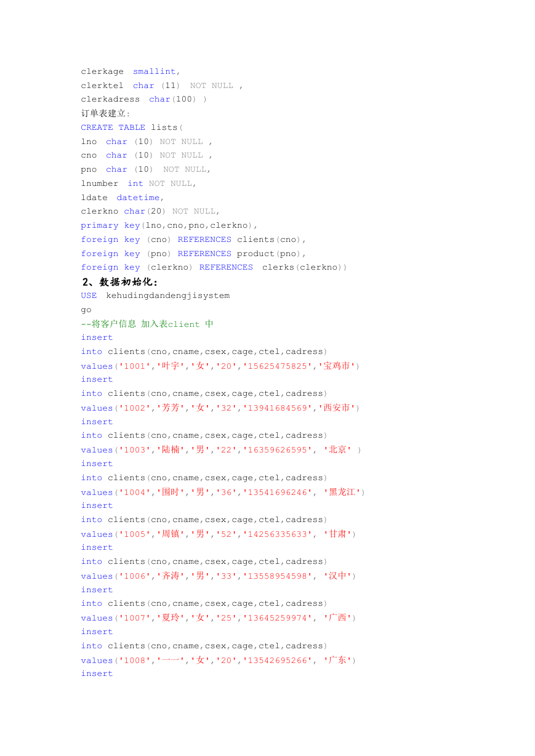This screenshot has height=756, width=535.
Task: Click the 'go' line
Action: point(86,310)
